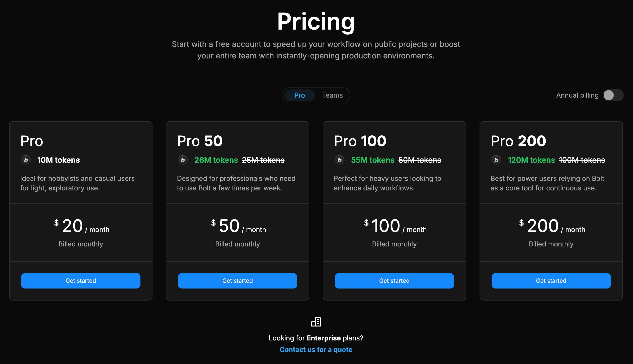Click the $100 / month price text
This screenshot has width=633, height=364.
click(395, 226)
